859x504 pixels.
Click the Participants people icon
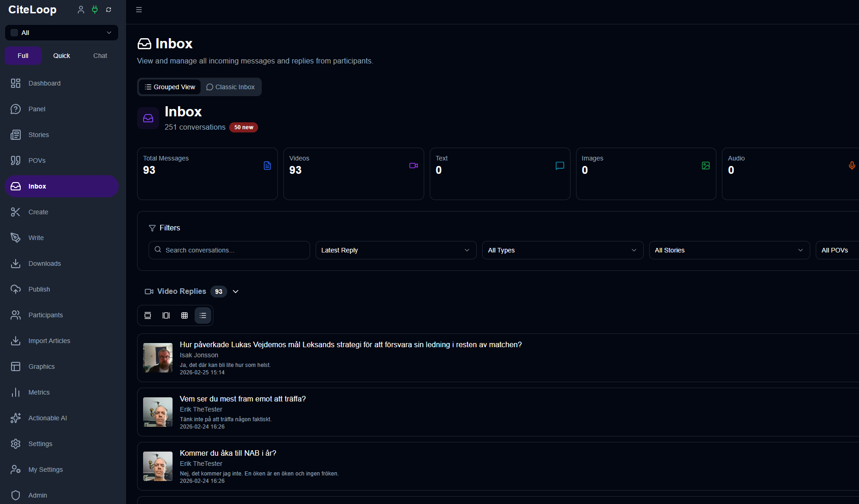16,315
